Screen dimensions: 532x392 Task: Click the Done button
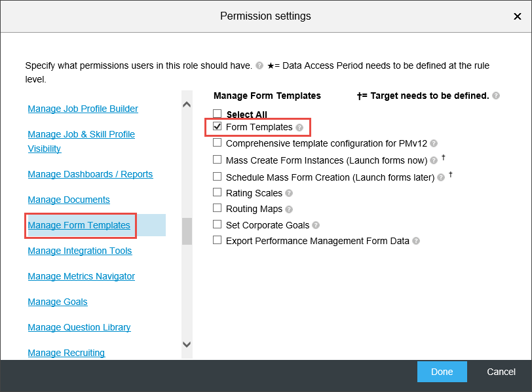click(442, 372)
